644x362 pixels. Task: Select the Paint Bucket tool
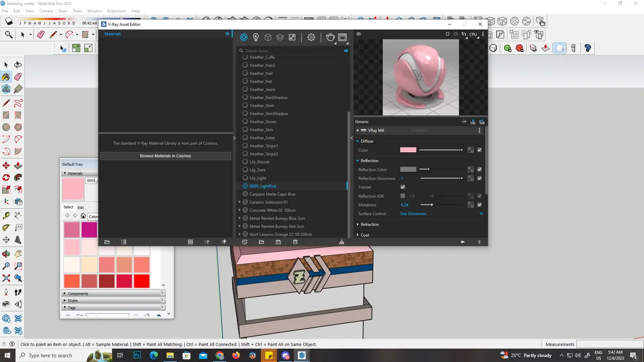[6, 77]
